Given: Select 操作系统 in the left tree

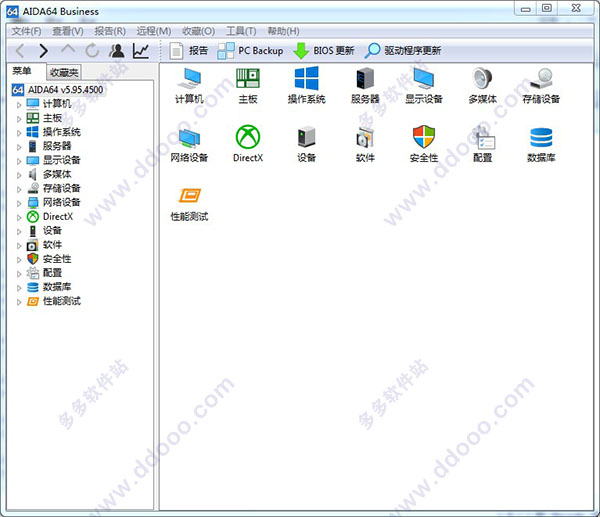Looking at the screenshot, I should [x=54, y=132].
